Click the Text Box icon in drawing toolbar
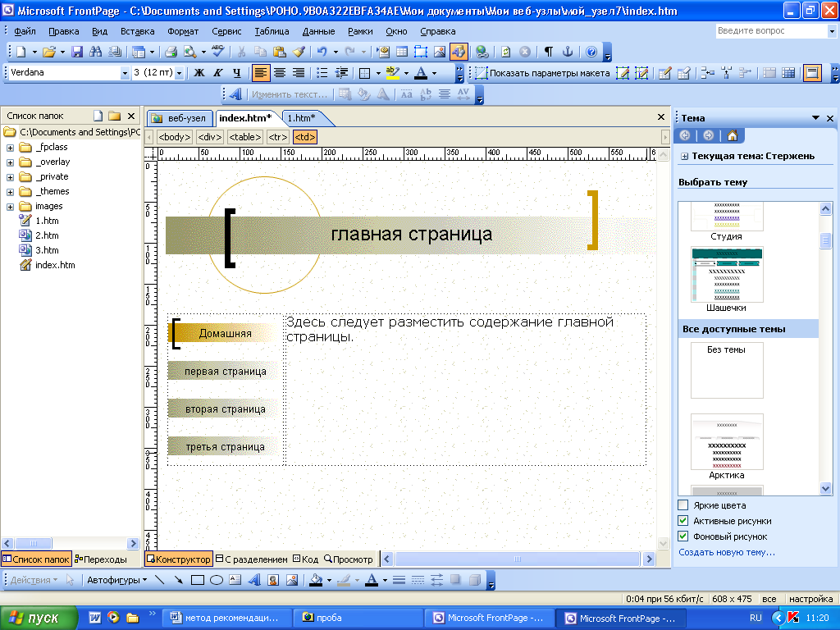The width and height of the screenshot is (840, 630). coord(235,580)
